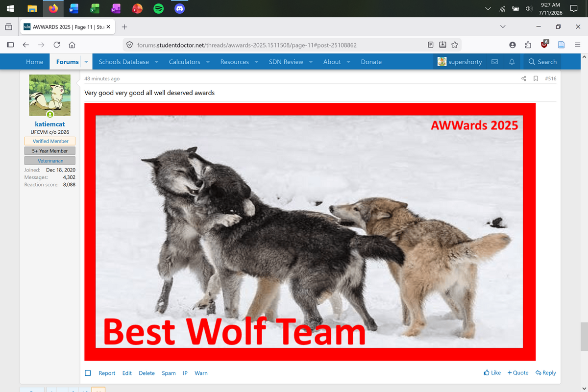Screen dimensions: 588x392
Task: Quote katiemcat's post
Action: pos(518,373)
